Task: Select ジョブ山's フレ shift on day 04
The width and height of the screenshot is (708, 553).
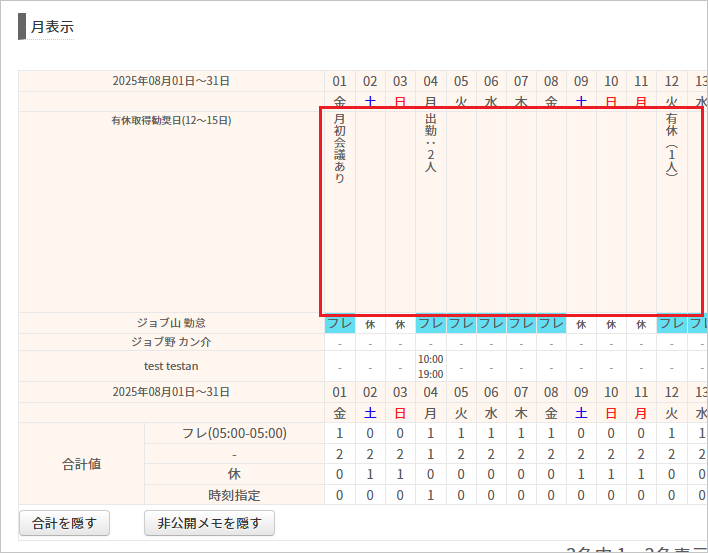Action: point(431,324)
